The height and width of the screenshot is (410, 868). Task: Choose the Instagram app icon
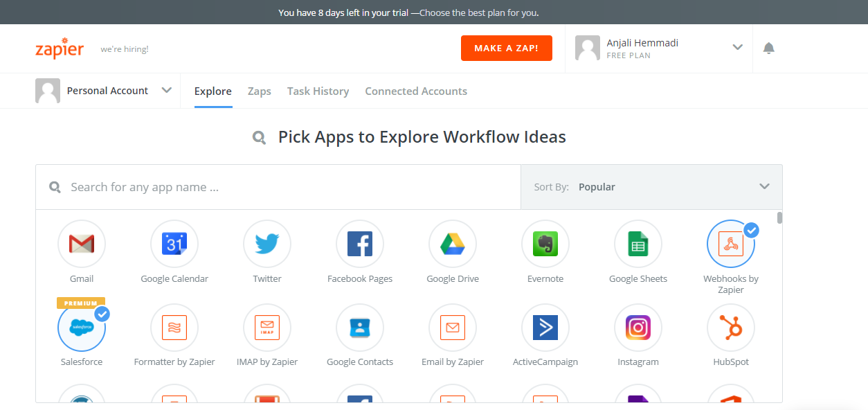point(638,327)
